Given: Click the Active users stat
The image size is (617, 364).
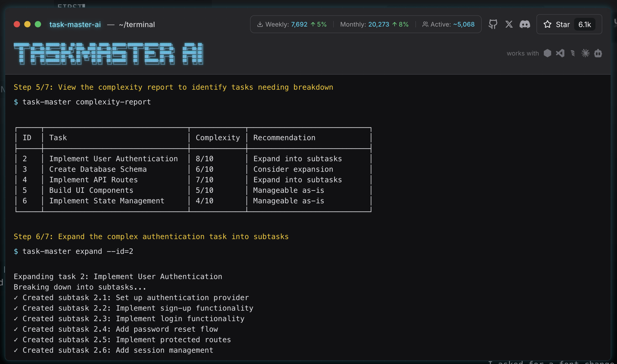Looking at the screenshot, I should [448, 24].
